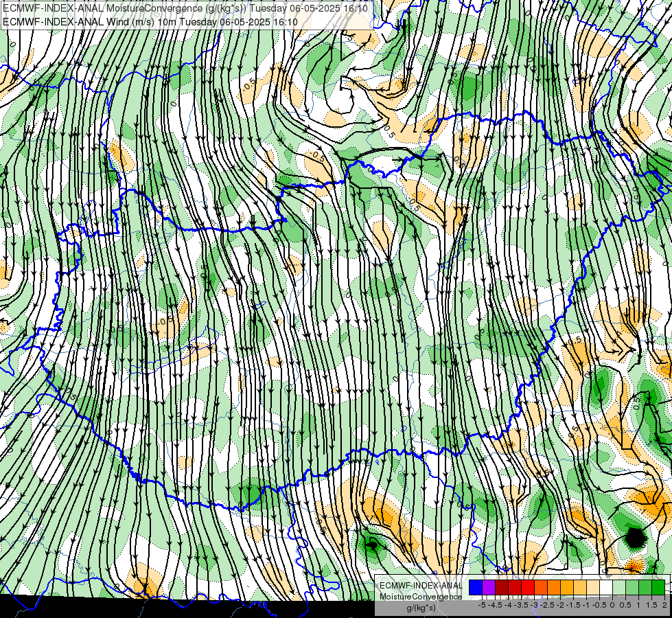Click the blue swatch in the legend
The height and width of the screenshot is (618, 672).
[x=476, y=588]
